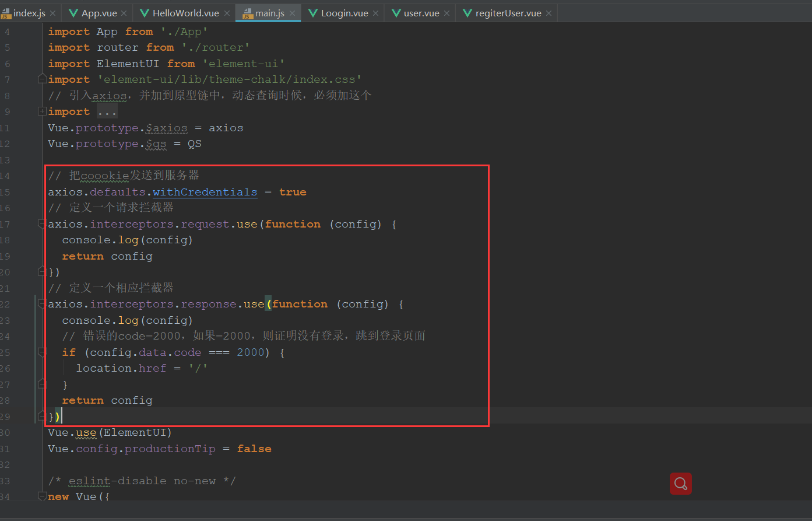The image size is (812, 521).
Task: Click the '/' string literal
Action: click(198, 368)
